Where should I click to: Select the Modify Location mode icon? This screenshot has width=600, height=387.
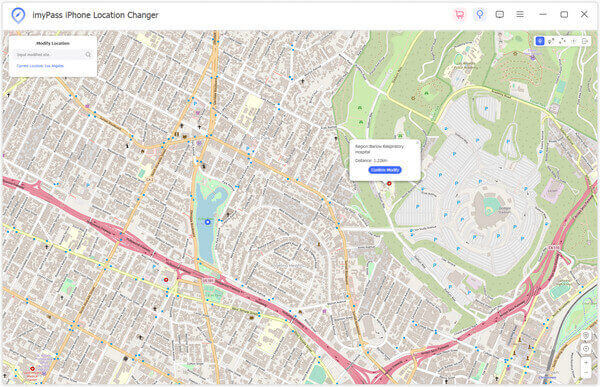540,41
